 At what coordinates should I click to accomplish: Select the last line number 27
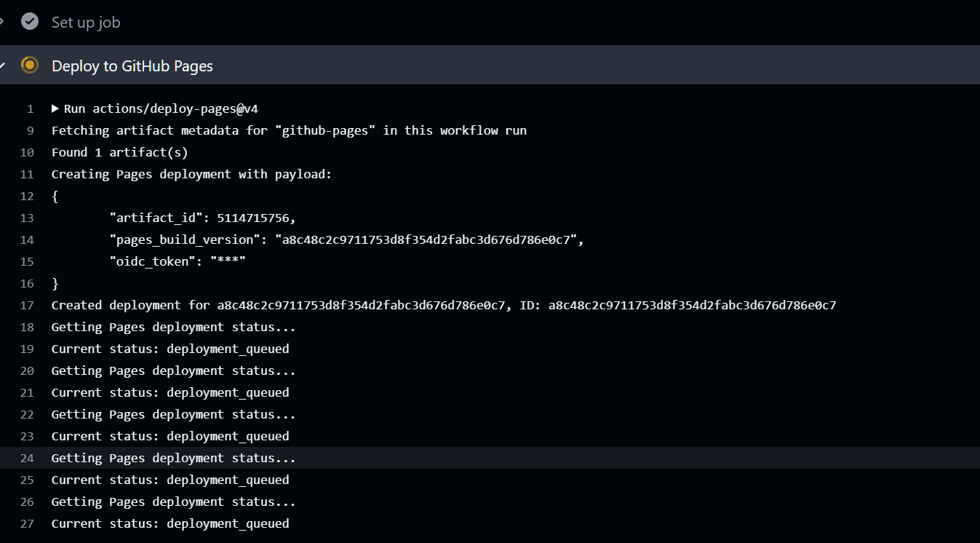click(x=27, y=523)
